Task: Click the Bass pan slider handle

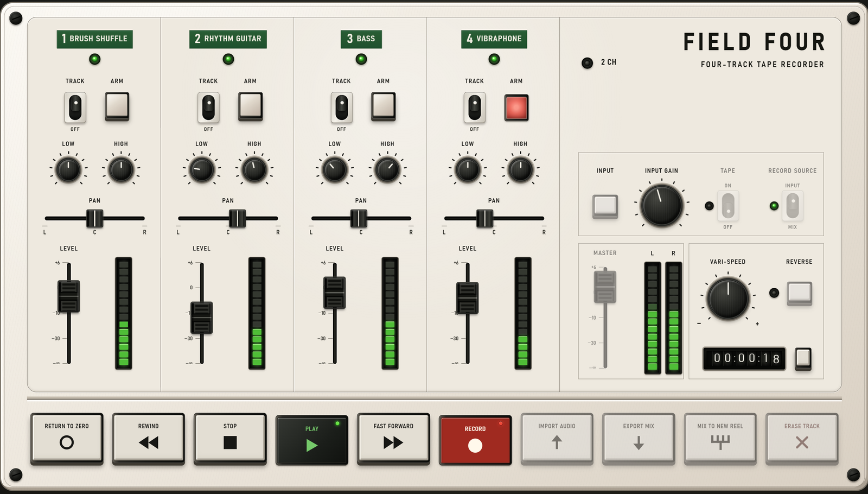Action: [359, 218]
